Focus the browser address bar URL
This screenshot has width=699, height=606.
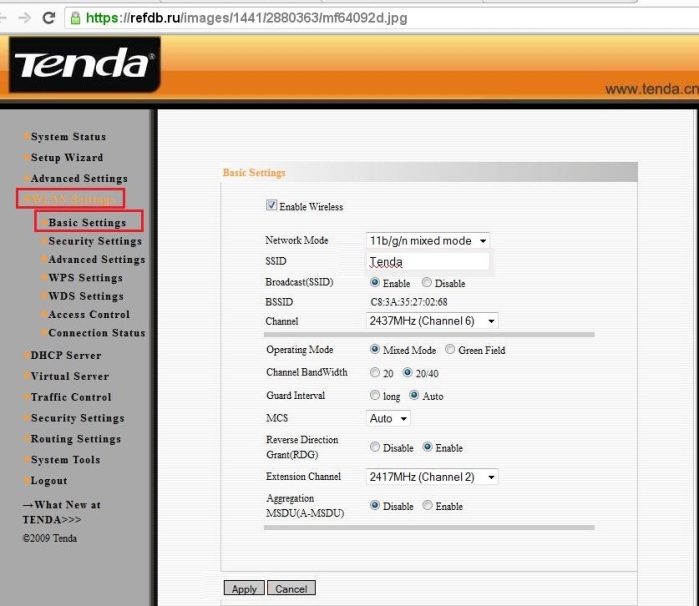[246, 18]
